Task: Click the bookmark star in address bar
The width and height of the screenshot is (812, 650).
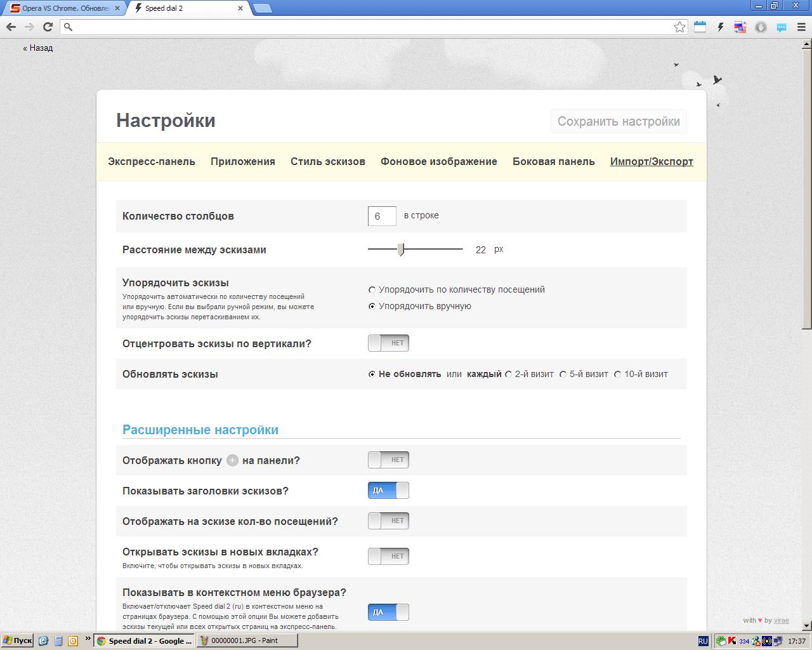Action: coord(679,27)
